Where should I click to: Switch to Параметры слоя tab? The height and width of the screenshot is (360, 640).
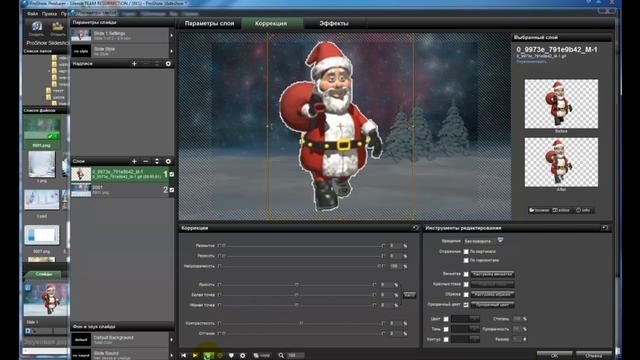coord(209,23)
